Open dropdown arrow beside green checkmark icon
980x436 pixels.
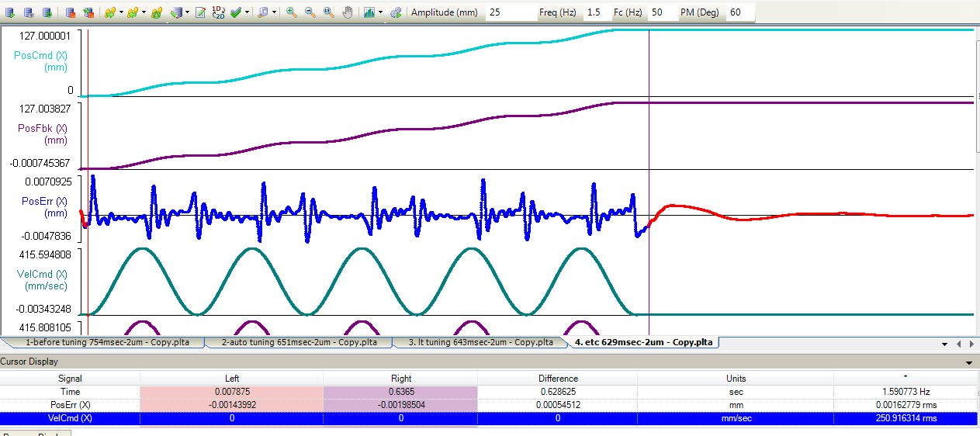(x=247, y=12)
